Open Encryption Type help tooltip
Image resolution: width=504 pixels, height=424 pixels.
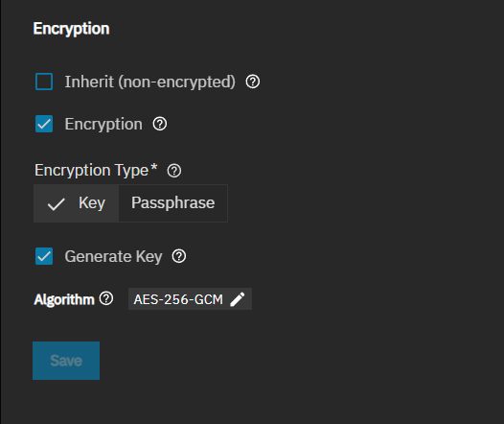click(174, 171)
